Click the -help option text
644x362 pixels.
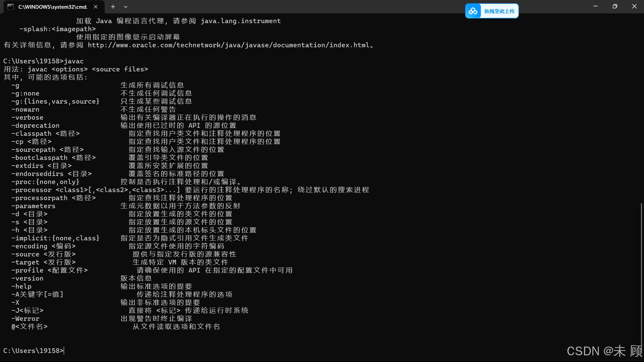21,286
